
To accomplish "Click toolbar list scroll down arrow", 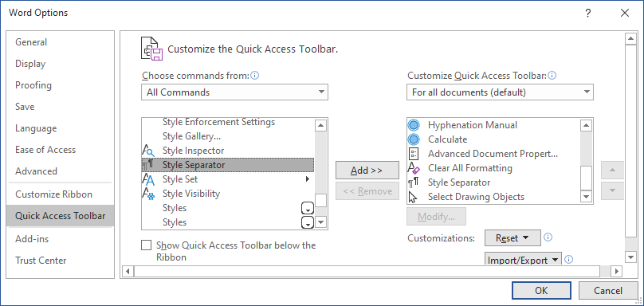I will pyautogui.click(x=586, y=197).
